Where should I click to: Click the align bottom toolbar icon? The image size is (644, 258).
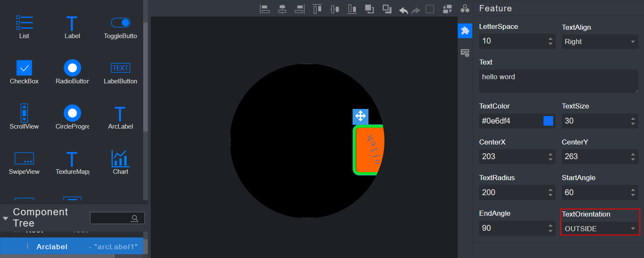(352, 9)
